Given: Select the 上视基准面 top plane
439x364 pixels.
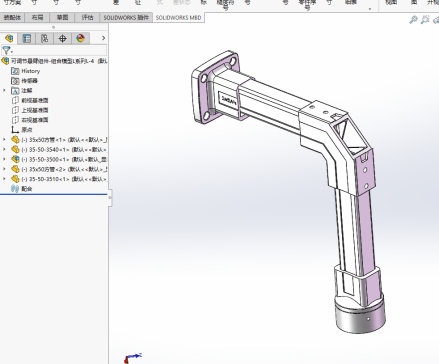Looking at the screenshot, I should point(35,110).
